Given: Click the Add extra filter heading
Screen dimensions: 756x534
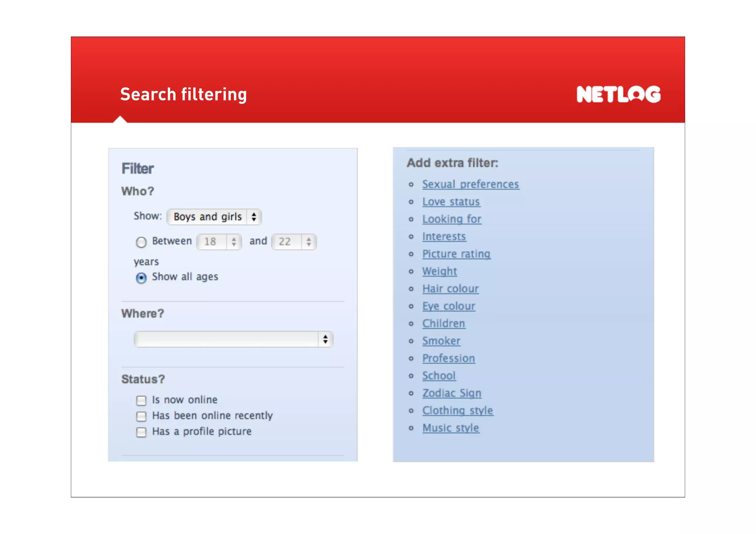Looking at the screenshot, I should pyautogui.click(x=452, y=163).
